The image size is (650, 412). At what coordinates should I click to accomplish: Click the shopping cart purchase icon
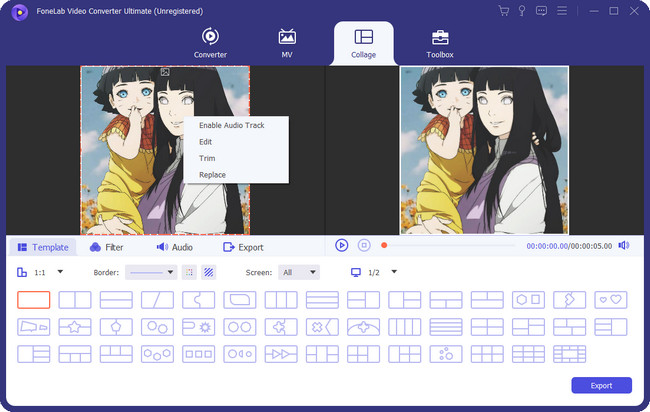pos(504,11)
